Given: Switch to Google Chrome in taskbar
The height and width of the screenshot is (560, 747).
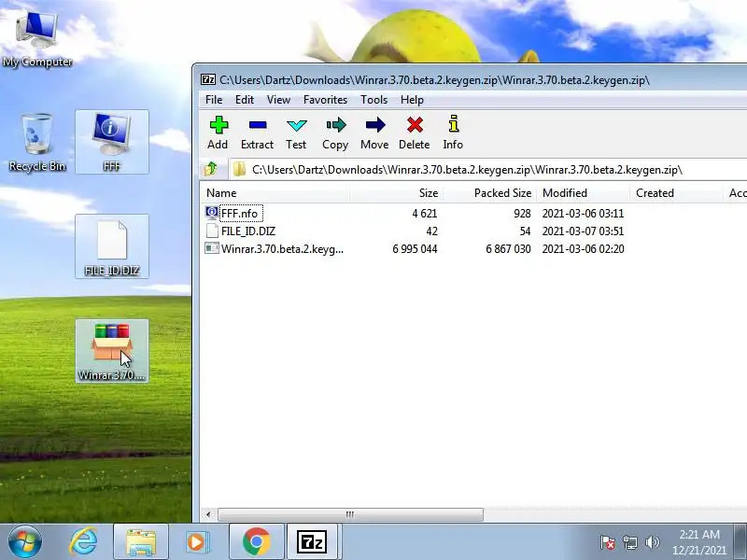Looking at the screenshot, I should tap(256, 542).
